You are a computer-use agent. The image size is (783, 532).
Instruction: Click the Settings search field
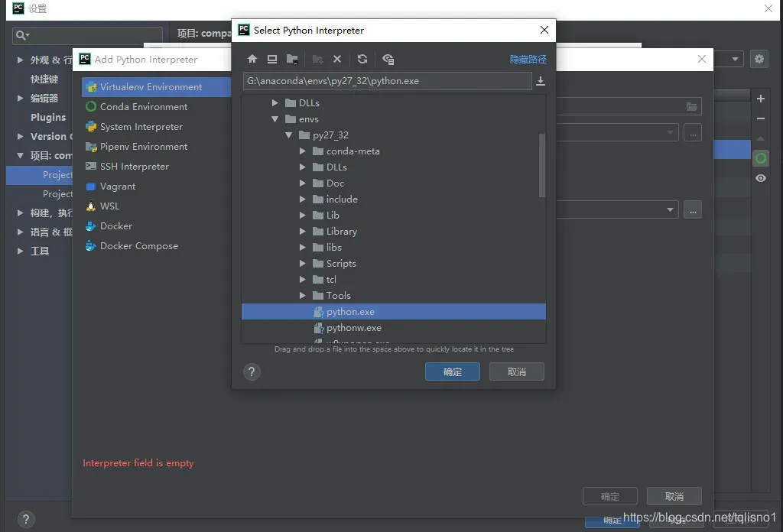(x=87, y=35)
